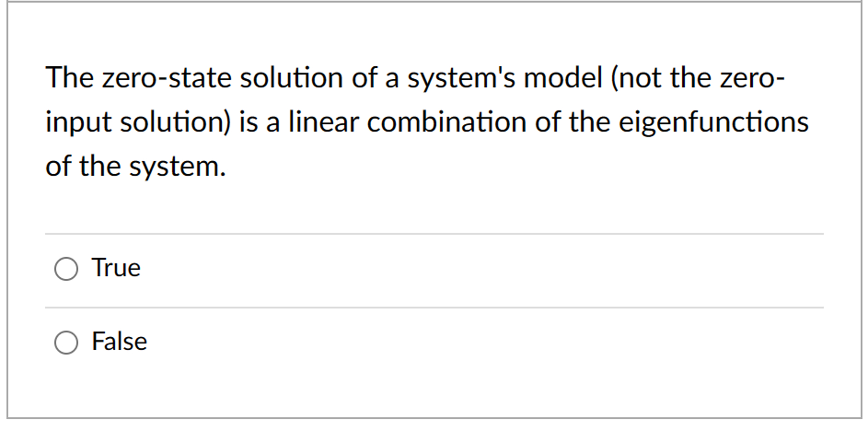The width and height of the screenshot is (868, 427).
Task: Click the circle next to False
Action: pos(66,342)
